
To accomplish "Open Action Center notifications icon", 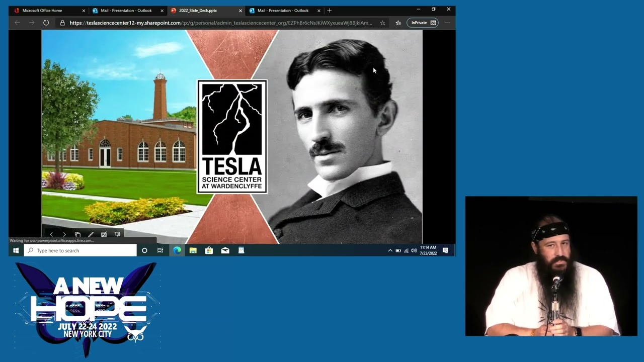I will tap(445, 250).
